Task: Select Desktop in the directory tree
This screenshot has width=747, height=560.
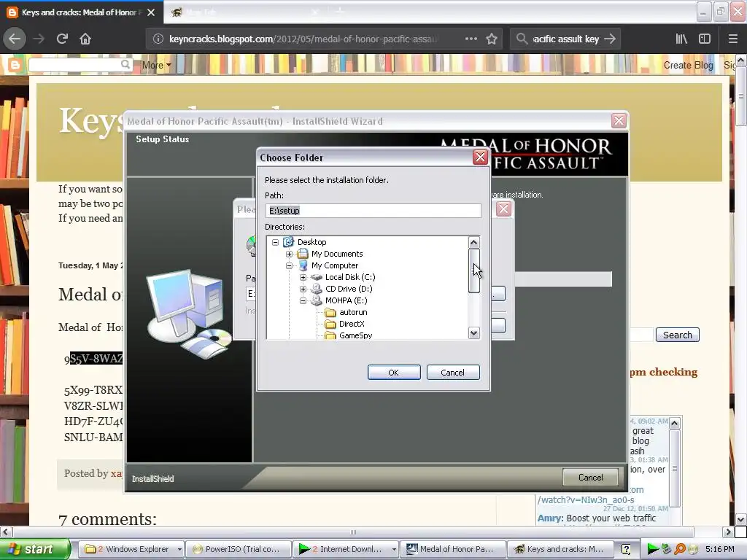Action: point(311,242)
